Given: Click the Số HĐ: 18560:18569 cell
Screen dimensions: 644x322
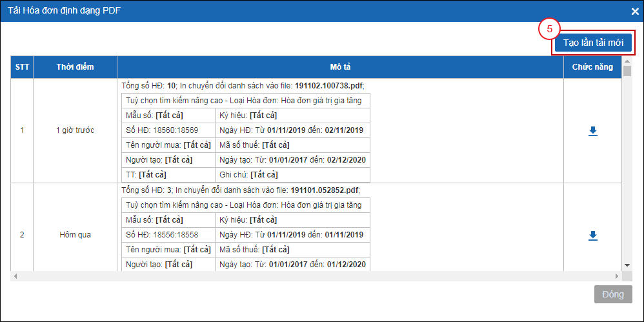Looking at the screenshot, I should 168,130.
